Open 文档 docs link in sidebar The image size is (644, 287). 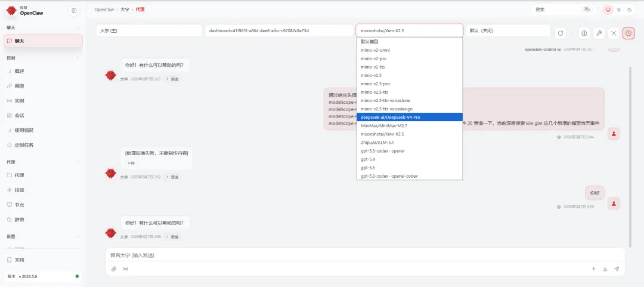(x=43, y=260)
